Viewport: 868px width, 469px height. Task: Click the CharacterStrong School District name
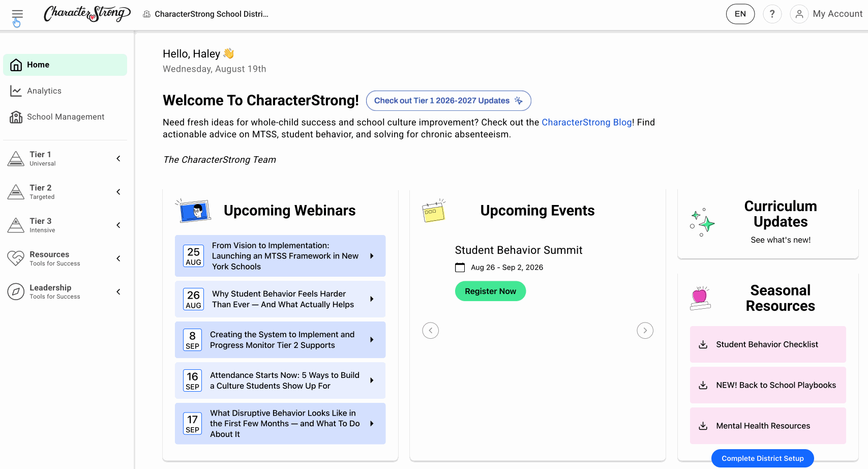[x=212, y=14]
